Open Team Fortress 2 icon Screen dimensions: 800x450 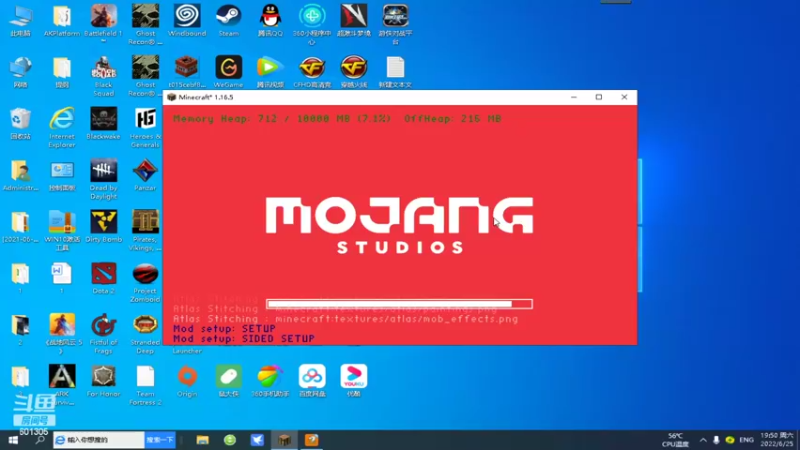145,385
